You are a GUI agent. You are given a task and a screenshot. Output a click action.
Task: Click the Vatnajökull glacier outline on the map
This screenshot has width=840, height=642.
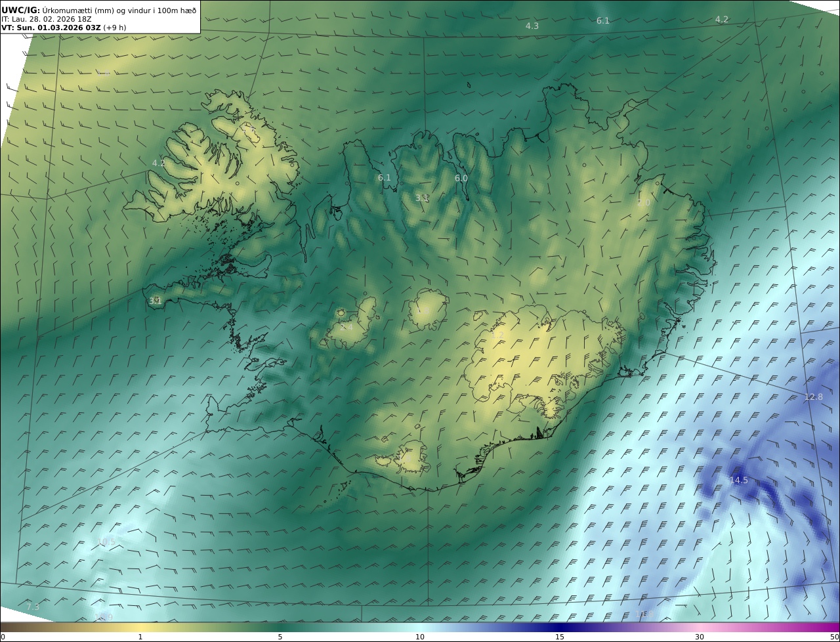[545, 362]
